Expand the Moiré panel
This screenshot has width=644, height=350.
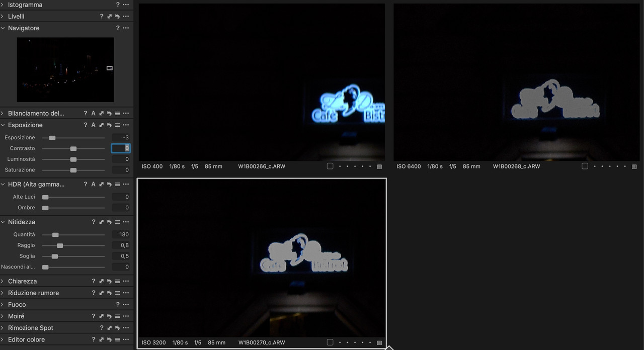(x=3, y=316)
